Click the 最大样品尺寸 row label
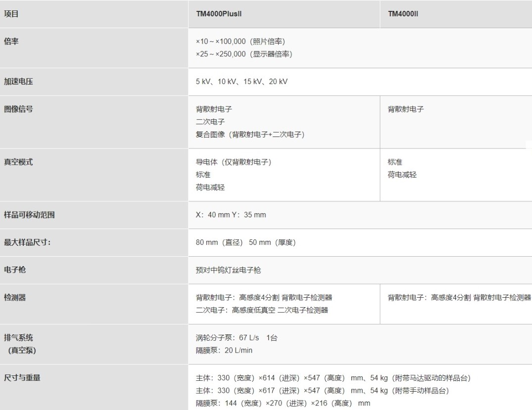532x410 pixels. pyautogui.click(x=27, y=242)
